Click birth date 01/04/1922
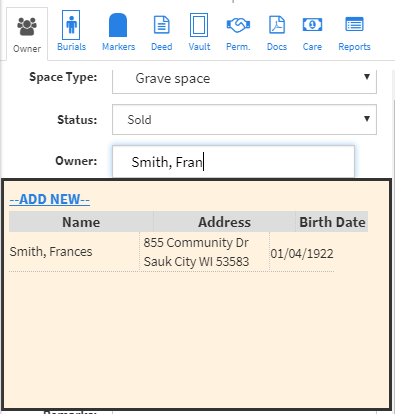Screen dimensions: 395x414 point(302,254)
